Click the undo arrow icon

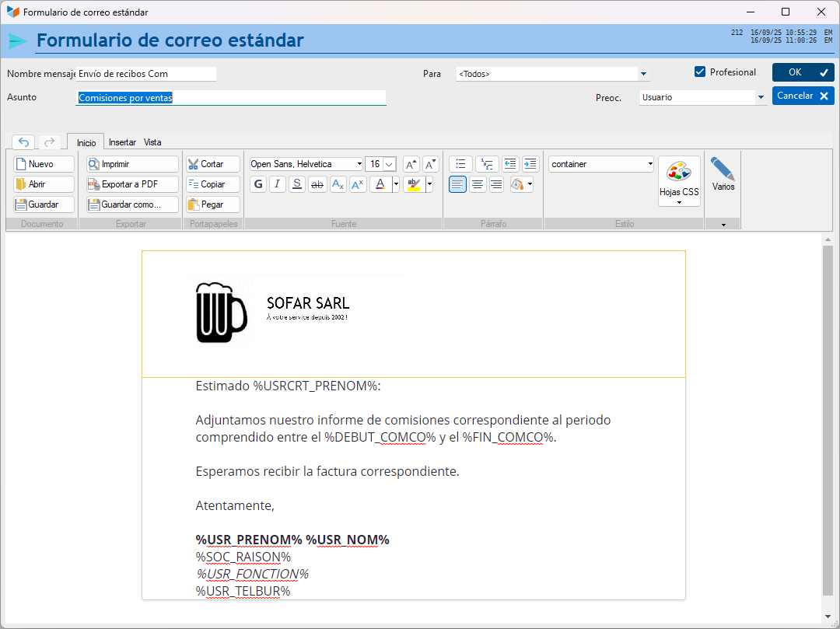click(23, 142)
